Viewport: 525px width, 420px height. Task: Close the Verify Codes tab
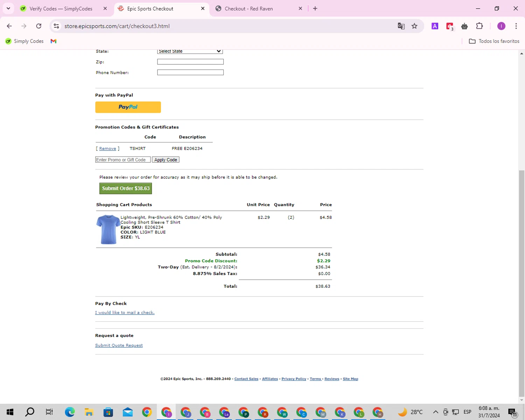[105, 8]
